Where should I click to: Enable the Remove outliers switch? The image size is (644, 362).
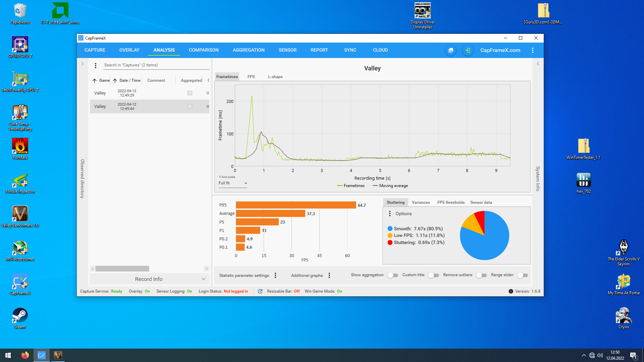[x=481, y=276]
